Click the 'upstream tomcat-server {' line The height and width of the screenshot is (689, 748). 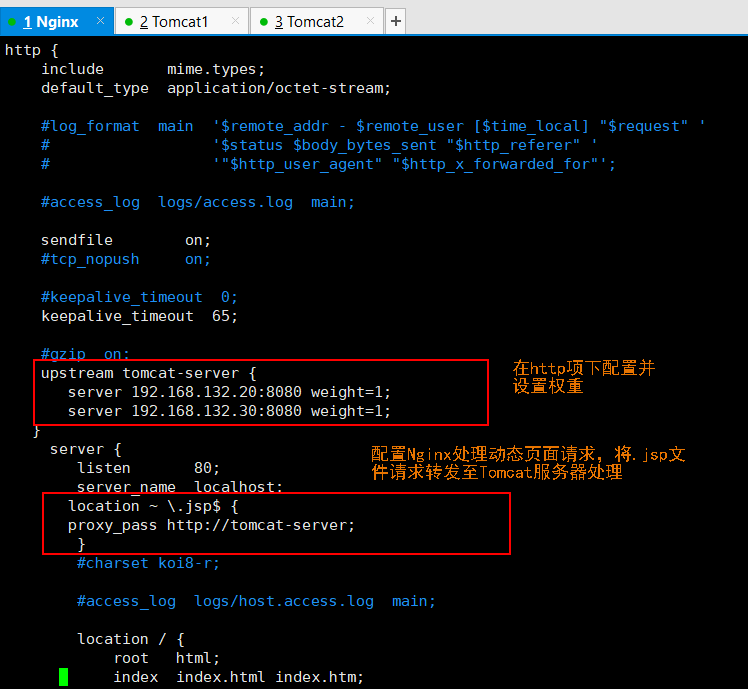point(148,373)
